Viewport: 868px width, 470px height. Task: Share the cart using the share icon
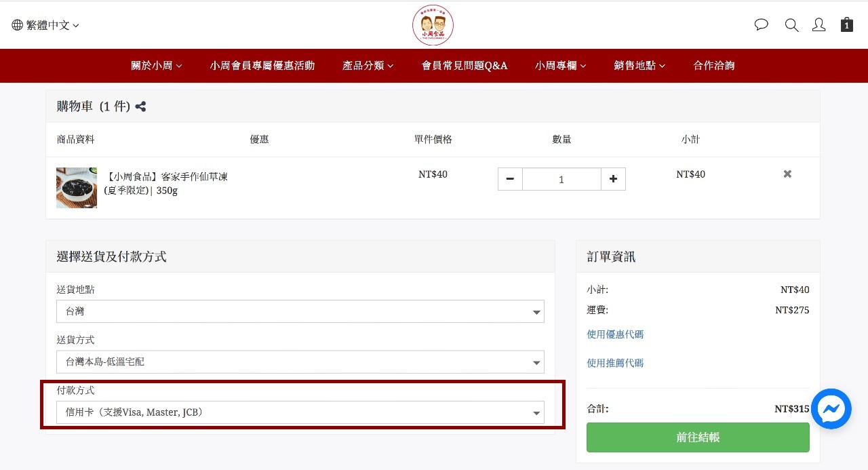[x=140, y=106]
